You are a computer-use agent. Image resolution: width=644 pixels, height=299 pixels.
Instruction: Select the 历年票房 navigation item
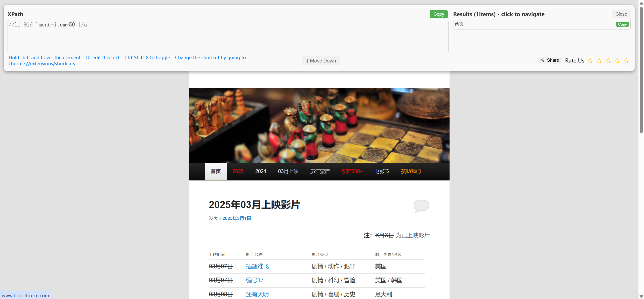(x=320, y=171)
